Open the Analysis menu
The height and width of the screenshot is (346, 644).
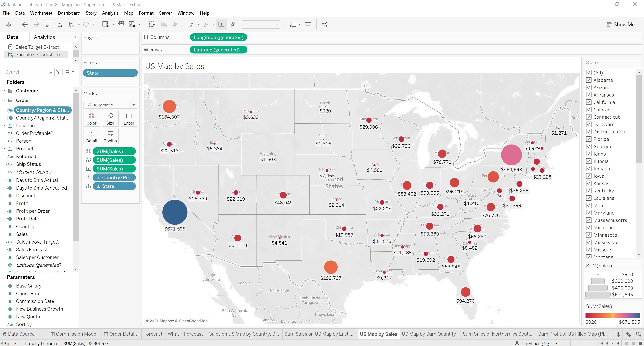coord(110,13)
